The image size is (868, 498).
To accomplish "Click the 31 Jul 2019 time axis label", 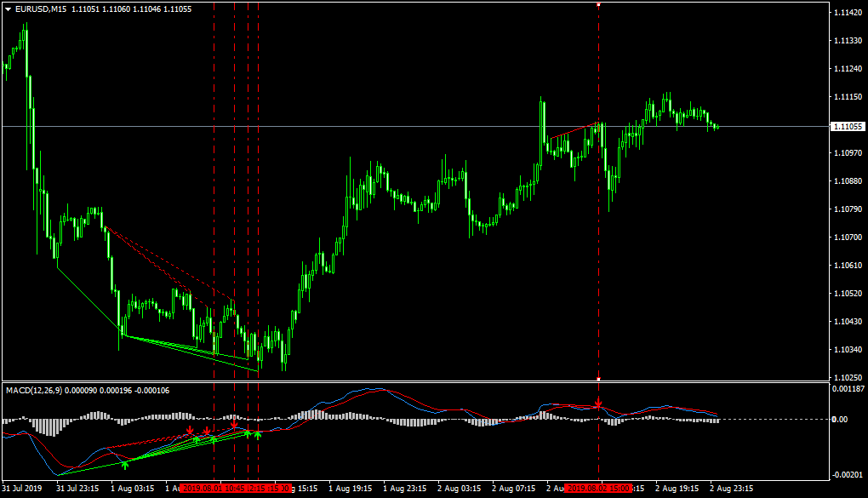I will pos(21,489).
